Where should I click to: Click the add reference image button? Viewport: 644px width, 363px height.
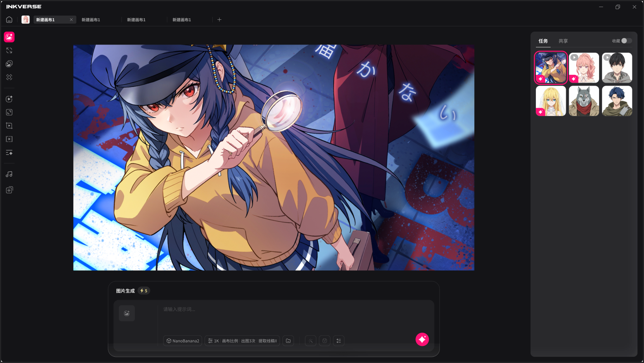pyautogui.click(x=127, y=313)
